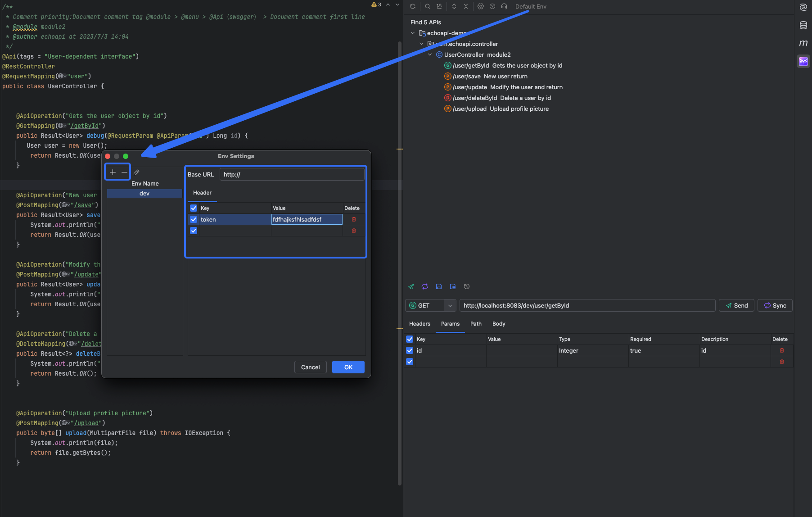Click the refresh APIs toolbar icon

412,6
